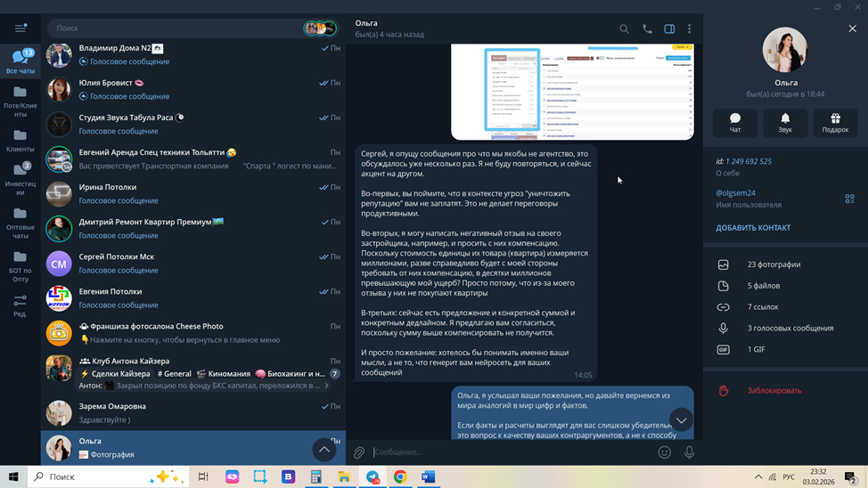This screenshot has height=488, width=868.
Task: Open chat 'Сергей Потолки Мск'
Action: coord(193,264)
